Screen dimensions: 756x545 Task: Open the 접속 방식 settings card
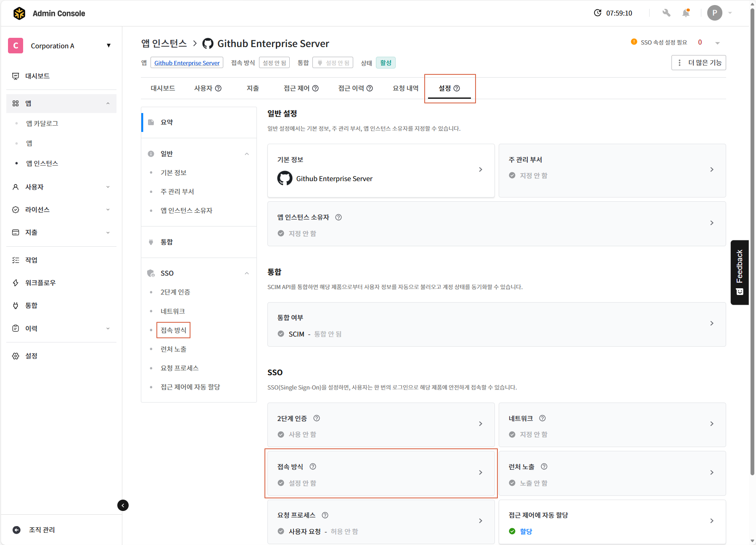click(x=381, y=474)
